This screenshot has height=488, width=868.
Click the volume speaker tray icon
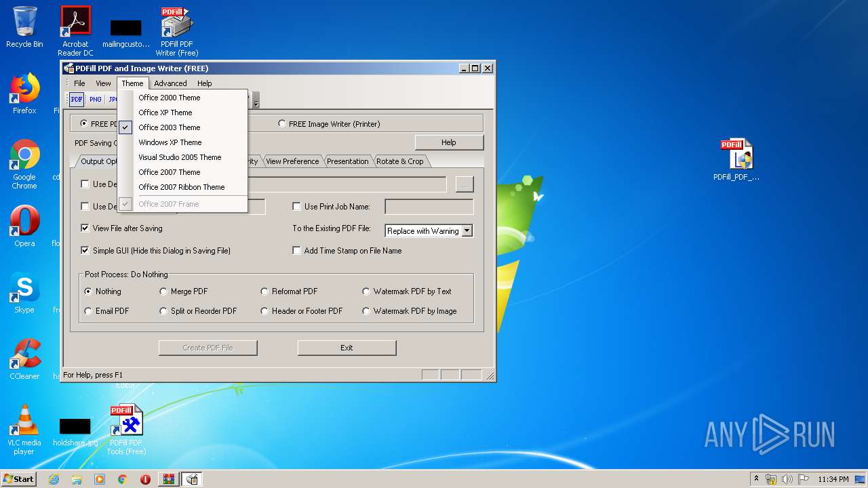tap(787, 479)
